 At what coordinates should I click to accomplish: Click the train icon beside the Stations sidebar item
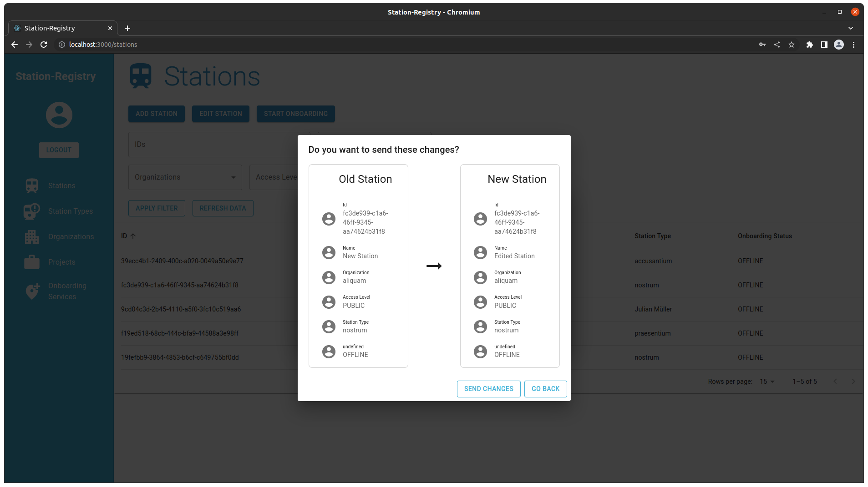pos(32,186)
